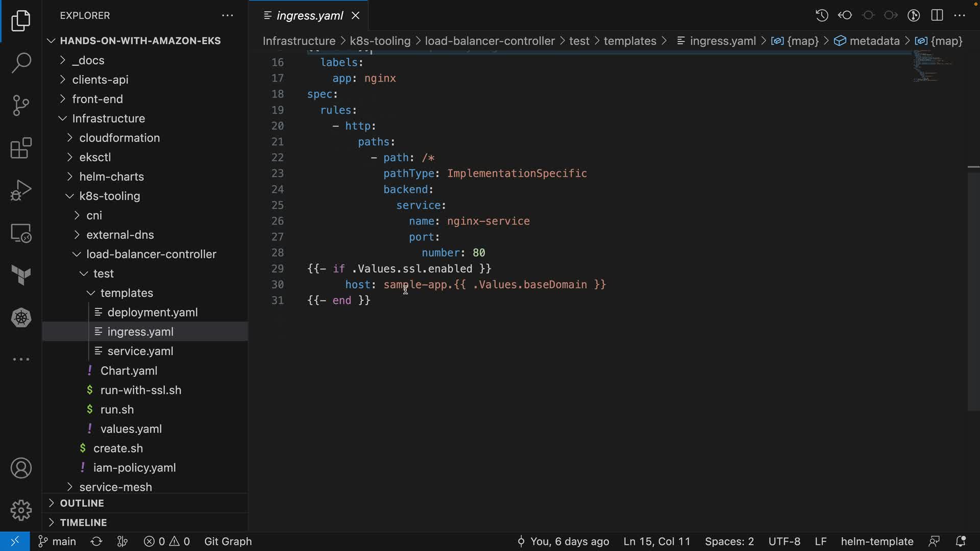Click the split editor right icon
This screenshot has width=980, height=551.
pyautogui.click(x=937, y=15)
